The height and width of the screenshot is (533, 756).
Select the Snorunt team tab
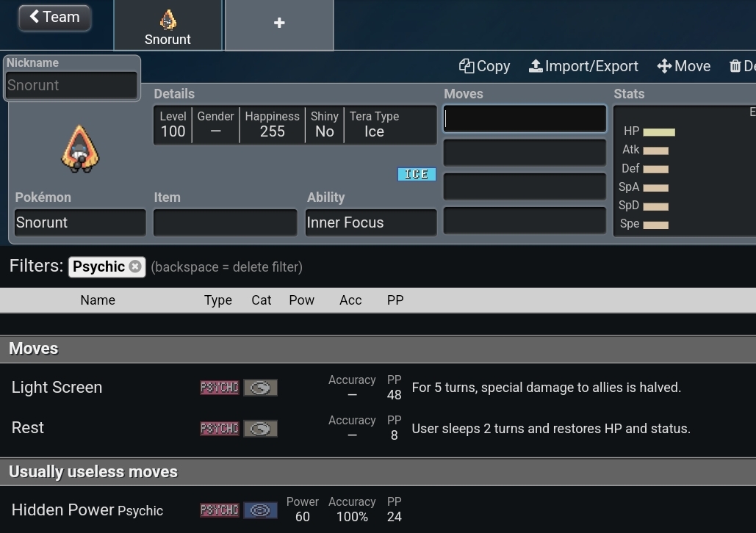coord(168,25)
